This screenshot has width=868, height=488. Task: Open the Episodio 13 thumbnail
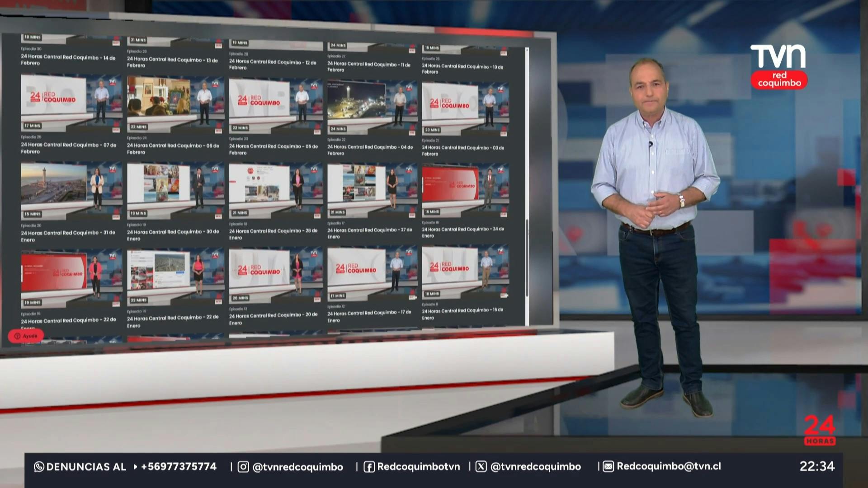276,275
